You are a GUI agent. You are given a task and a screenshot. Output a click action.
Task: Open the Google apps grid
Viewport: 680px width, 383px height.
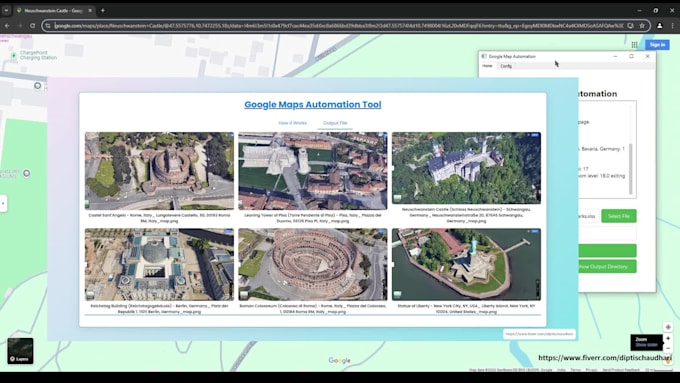(634, 45)
